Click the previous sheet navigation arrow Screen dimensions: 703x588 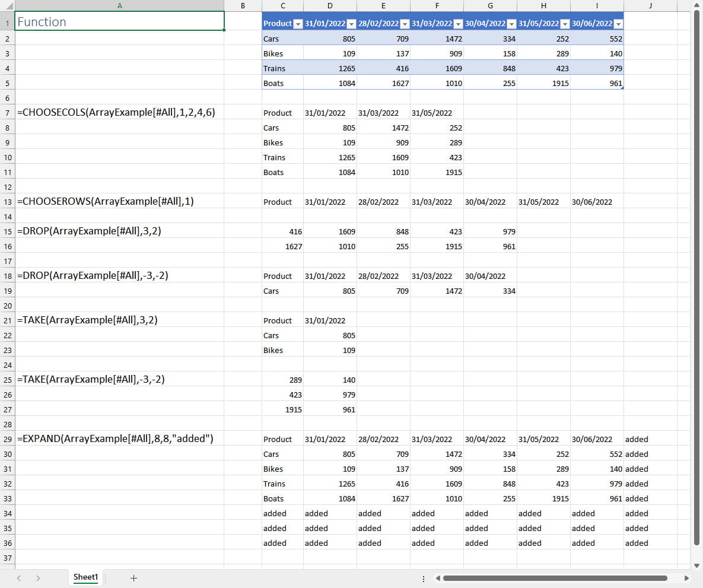tap(19, 578)
